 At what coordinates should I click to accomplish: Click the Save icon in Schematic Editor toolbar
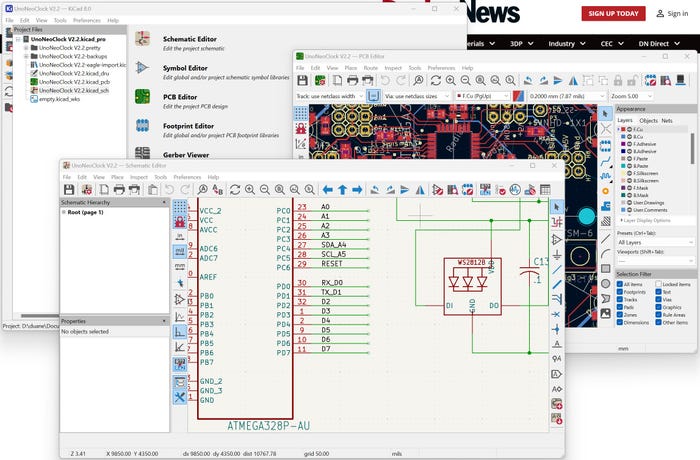[69, 189]
